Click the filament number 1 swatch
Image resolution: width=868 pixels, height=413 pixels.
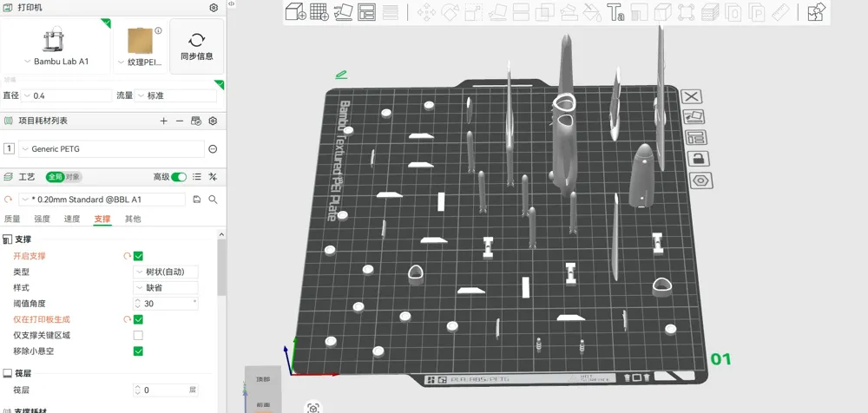coord(9,149)
